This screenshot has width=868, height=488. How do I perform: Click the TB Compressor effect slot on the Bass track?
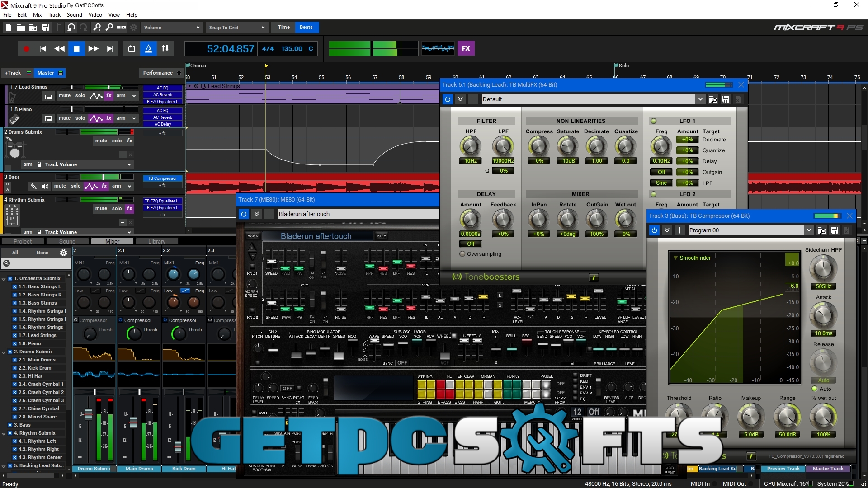coord(163,178)
